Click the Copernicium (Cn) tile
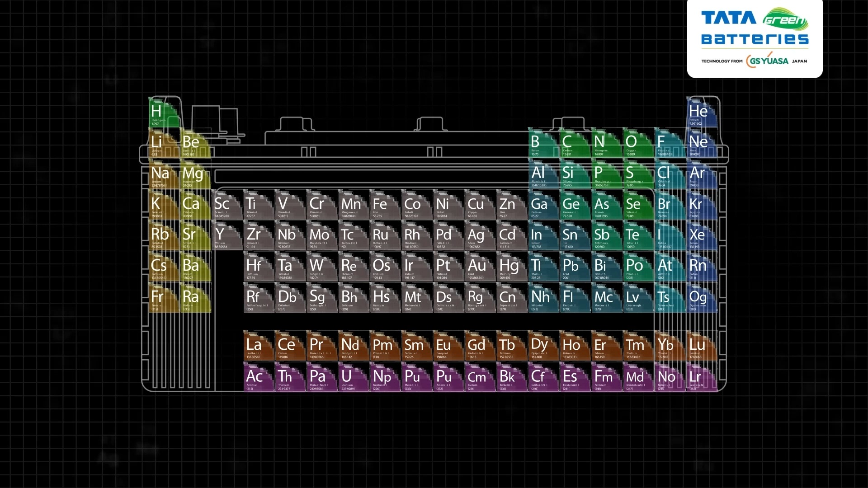The width and height of the screenshot is (868, 488). click(512, 297)
